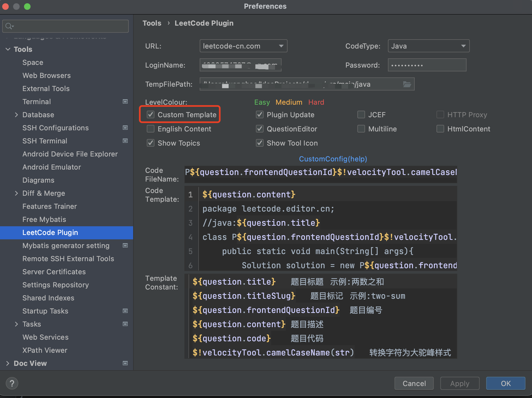The image size is (532, 398).
Task: Click the help question mark icon
Action: pyautogui.click(x=12, y=383)
